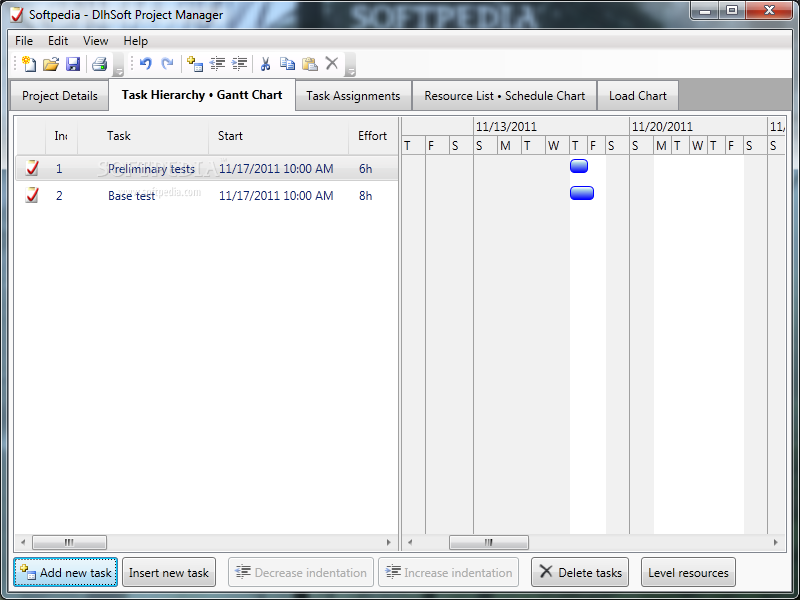This screenshot has width=800, height=600.
Task: Click Base test start date cell
Action: 276,196
